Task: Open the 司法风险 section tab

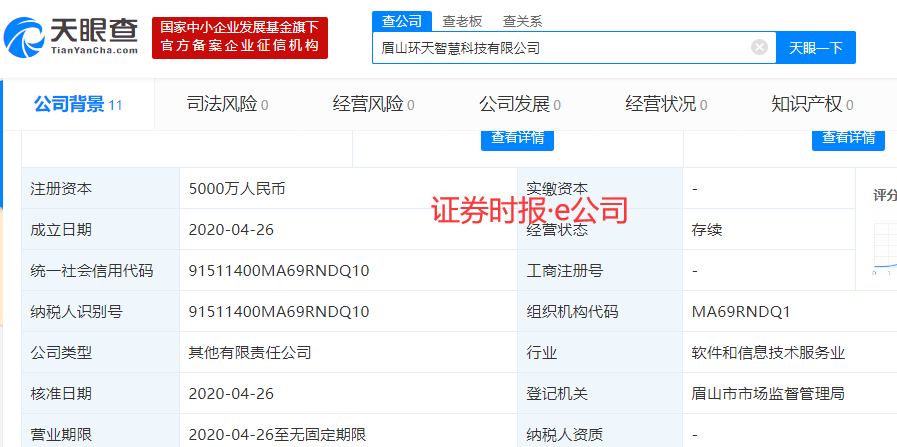Action: click(227, 104)
